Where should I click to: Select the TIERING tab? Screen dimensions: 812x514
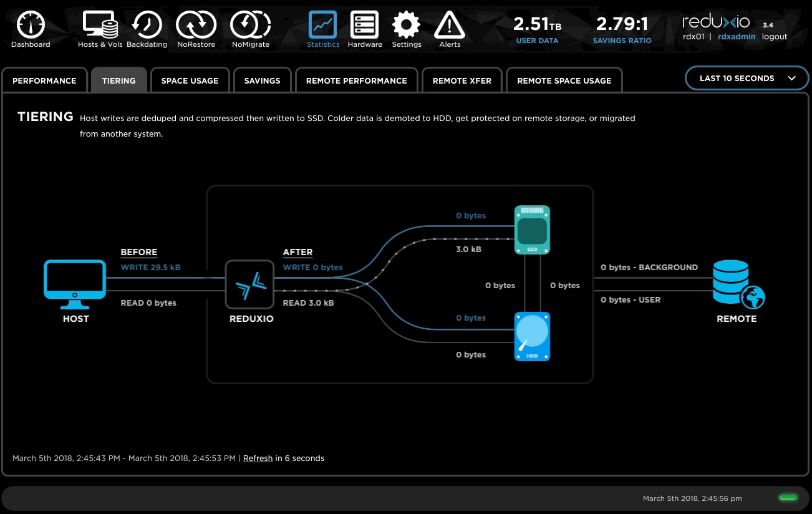click(119, 80)
